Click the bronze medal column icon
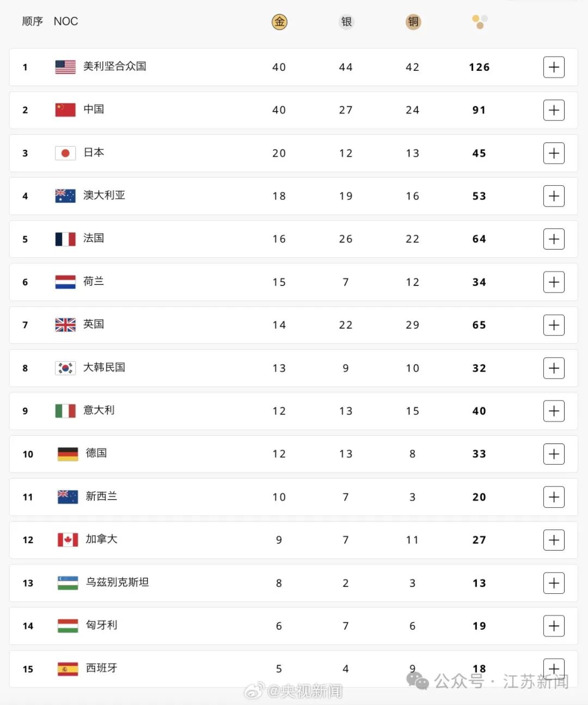588x705 pixels. [413, 22]
